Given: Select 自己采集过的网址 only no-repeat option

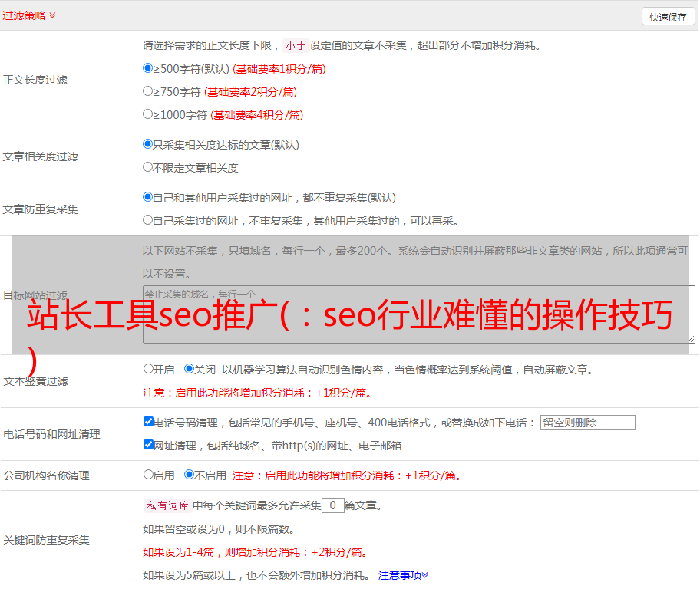Looking at the screenshot, I should point(148,220).
